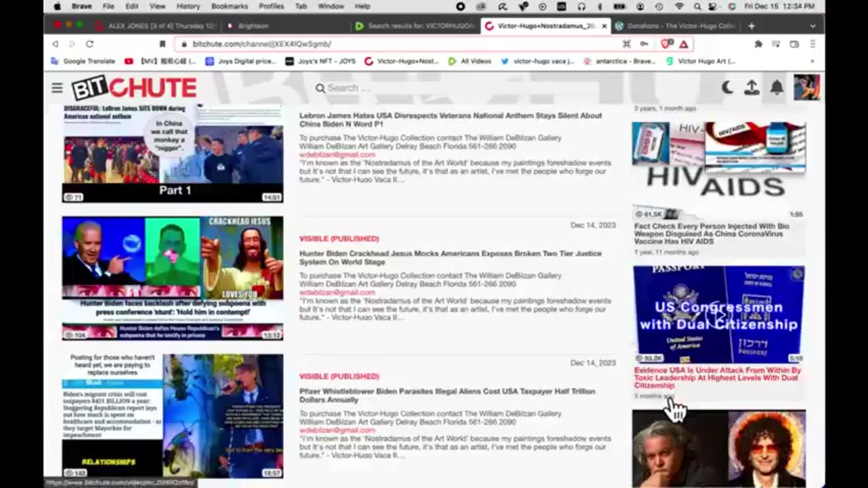The width and height of the screenshot is (868, 488).
Task: Click the email link under Pfizer Whistleblower video
Action: [x=337, y=430]
